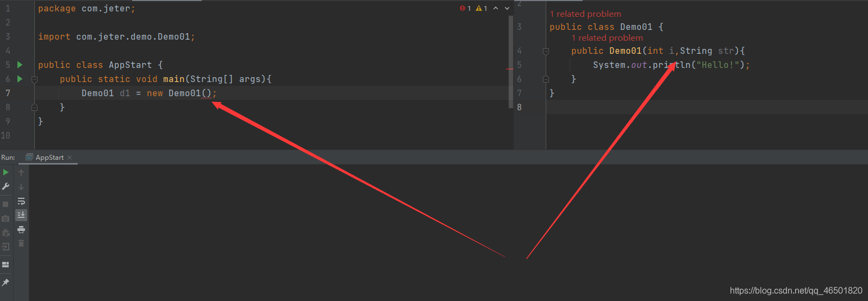The image size is (868, 301).
Task: Click the vertical scrollbar of the AppStart editor
Action: (511, 61)
